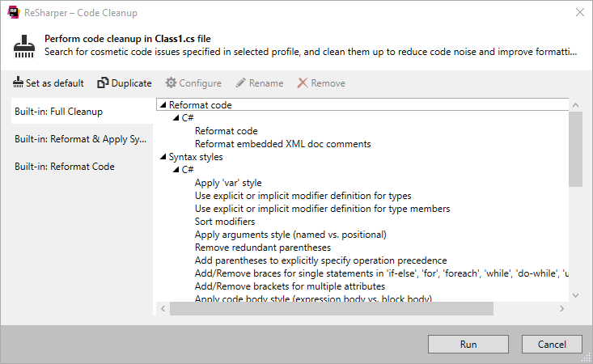
Task: Collapse the C# node under Reformat code
Action: [176, 118]
